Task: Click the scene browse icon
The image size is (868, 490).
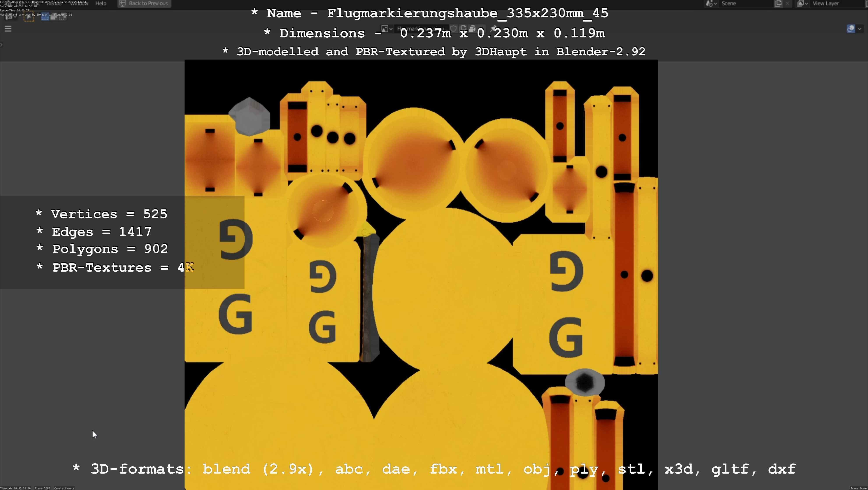Action: coord(711,3)
